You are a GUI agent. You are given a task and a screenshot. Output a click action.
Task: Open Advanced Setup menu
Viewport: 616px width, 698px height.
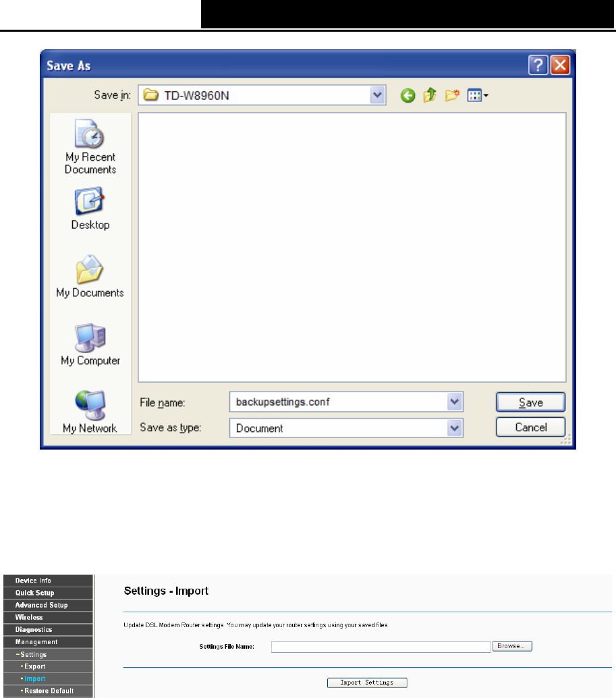pyautogui.click(x=48, y=605)
